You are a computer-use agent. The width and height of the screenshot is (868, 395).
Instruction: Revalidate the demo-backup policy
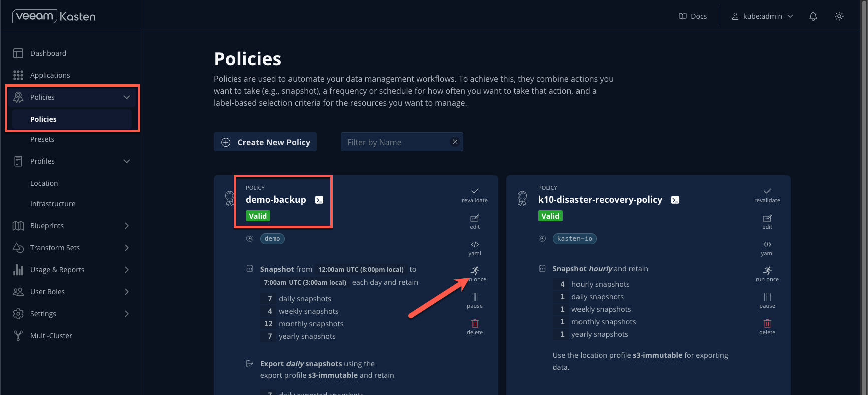click(475, 195)
